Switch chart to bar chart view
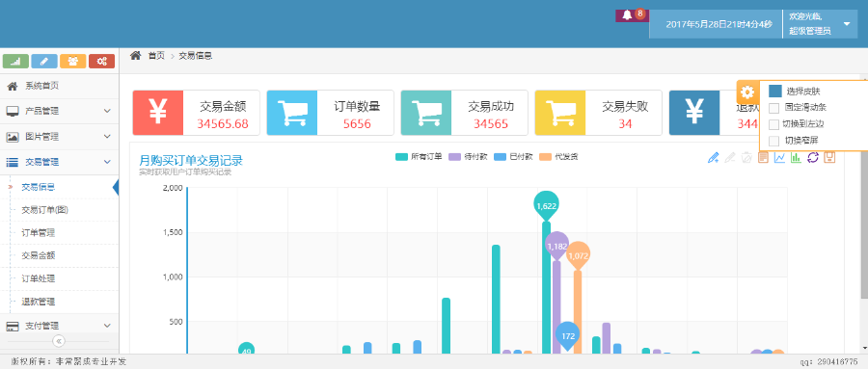 coord(796,158)
